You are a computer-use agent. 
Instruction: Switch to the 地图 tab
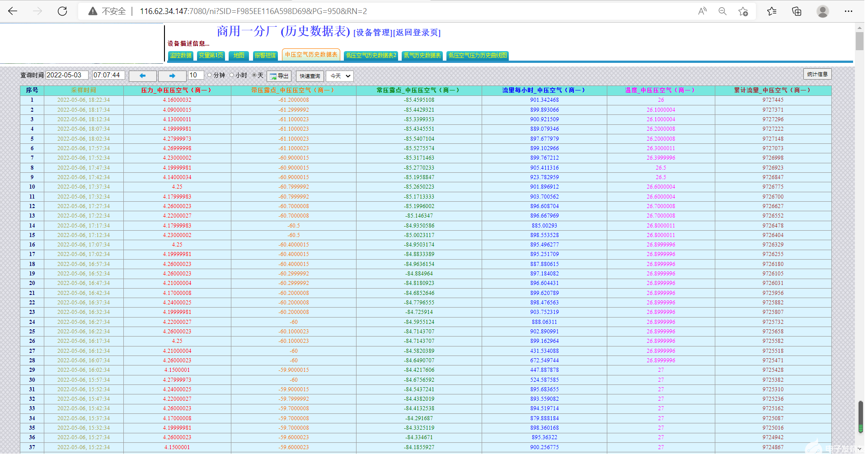(x=239, y=55)
